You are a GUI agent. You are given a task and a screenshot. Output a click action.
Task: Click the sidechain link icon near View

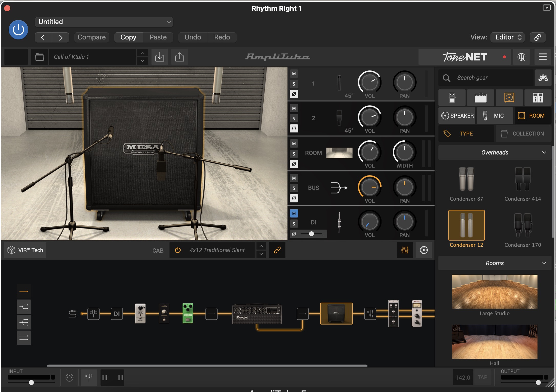[x=538, y=37]
